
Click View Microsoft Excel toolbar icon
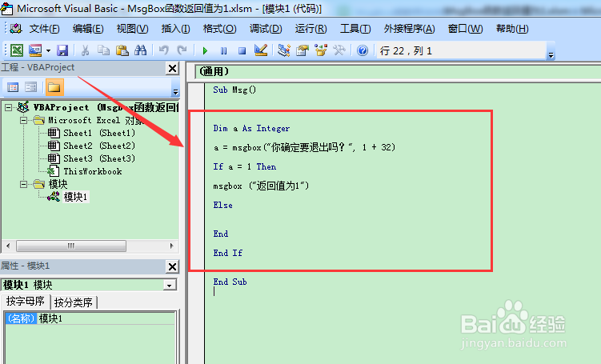(17, 50)
